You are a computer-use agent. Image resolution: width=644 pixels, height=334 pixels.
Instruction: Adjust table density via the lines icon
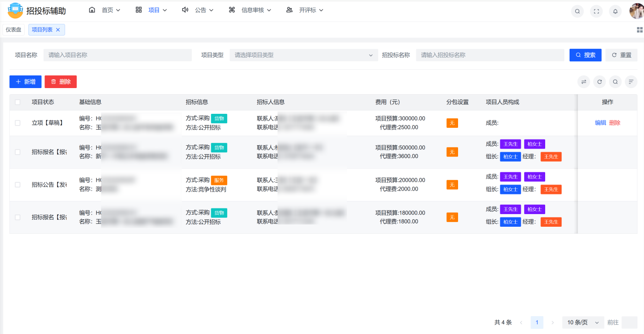pos(631,82)
